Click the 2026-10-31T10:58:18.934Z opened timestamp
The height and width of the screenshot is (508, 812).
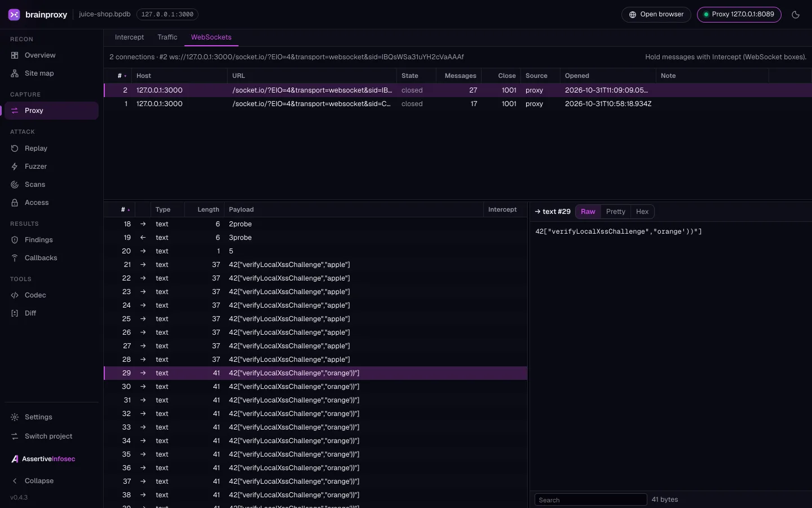[608, 104]
